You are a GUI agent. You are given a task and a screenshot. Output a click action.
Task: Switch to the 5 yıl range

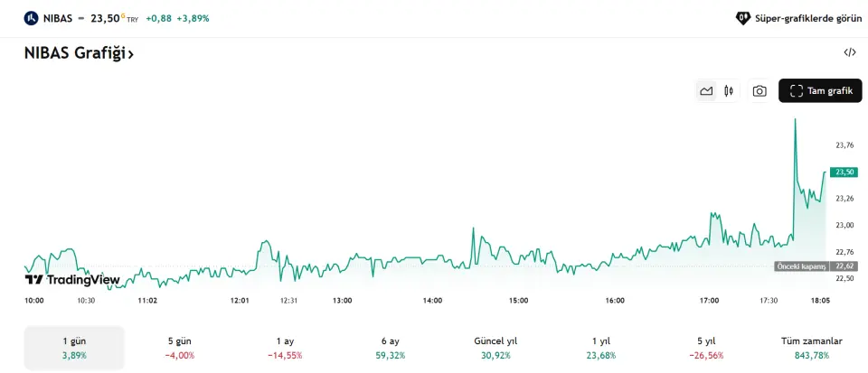(706, 348)
